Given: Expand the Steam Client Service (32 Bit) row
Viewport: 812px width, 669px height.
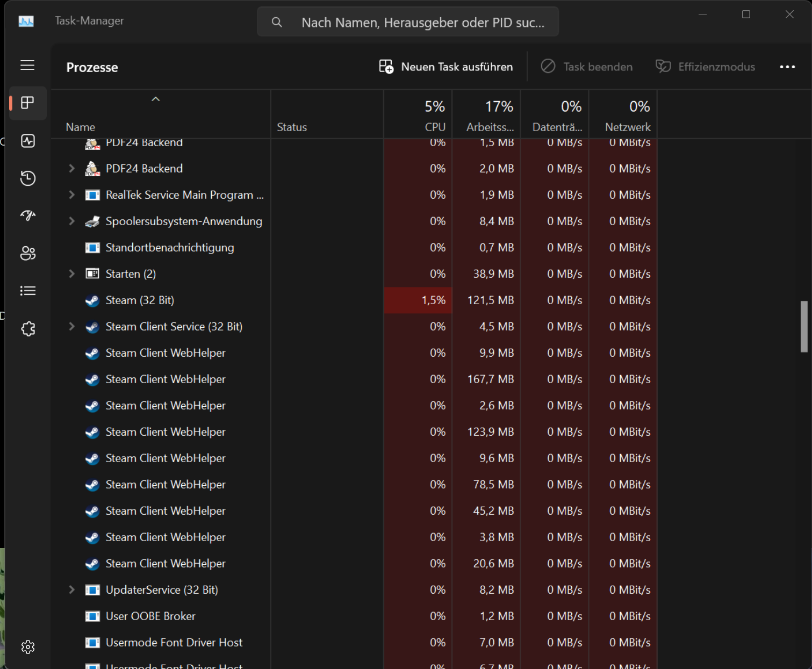Looking at the screenshot, I should coord(71,327).
